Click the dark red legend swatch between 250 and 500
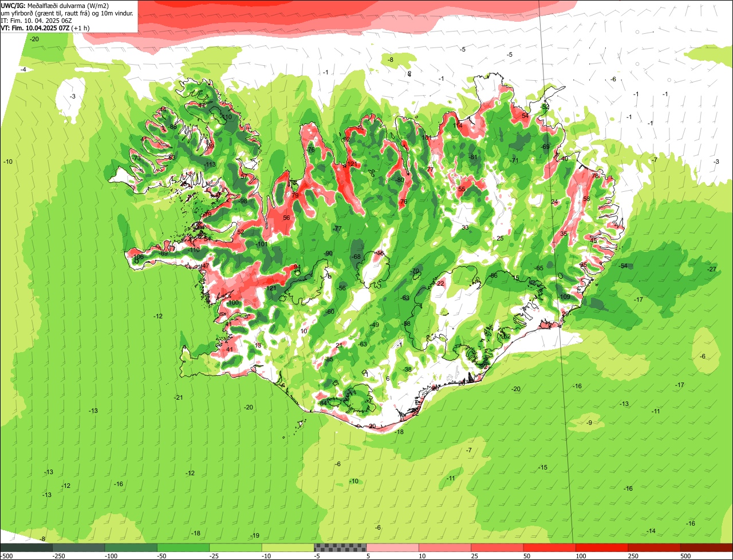 pos(654,547)
